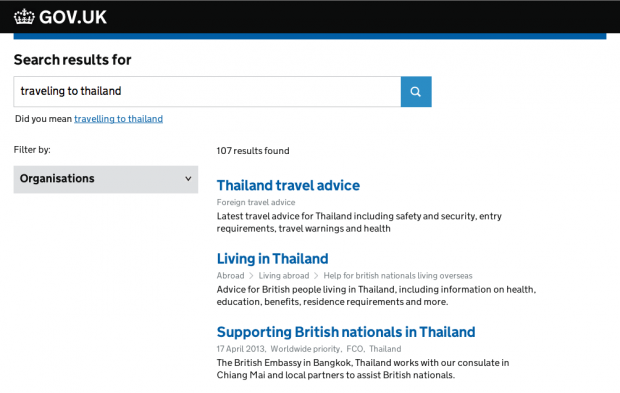Follow the 'travelling to thailand' spelling suggestion
620x393 pixels.
click(x=118, y=119)
